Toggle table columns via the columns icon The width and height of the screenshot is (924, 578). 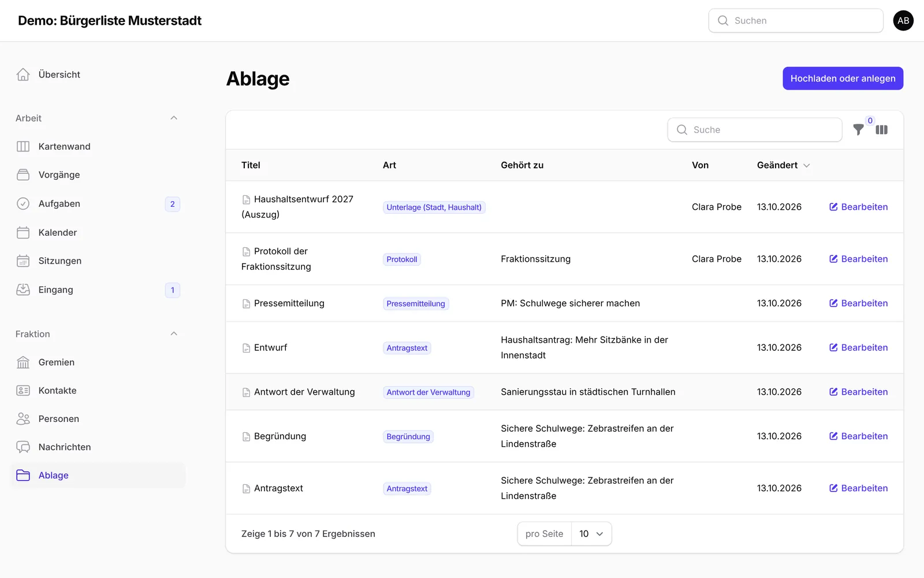click(x=882, y=130)
